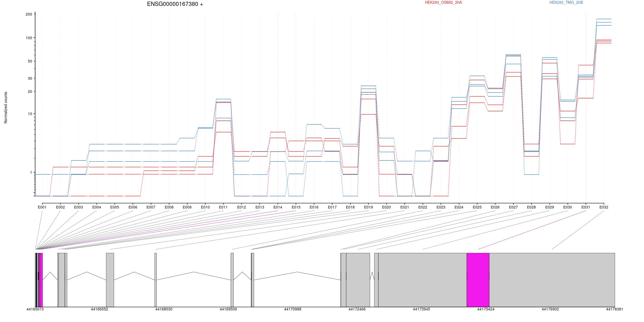Click the gene title ENSG00000167380 +

pyautogui.click(x=175, y=4)
